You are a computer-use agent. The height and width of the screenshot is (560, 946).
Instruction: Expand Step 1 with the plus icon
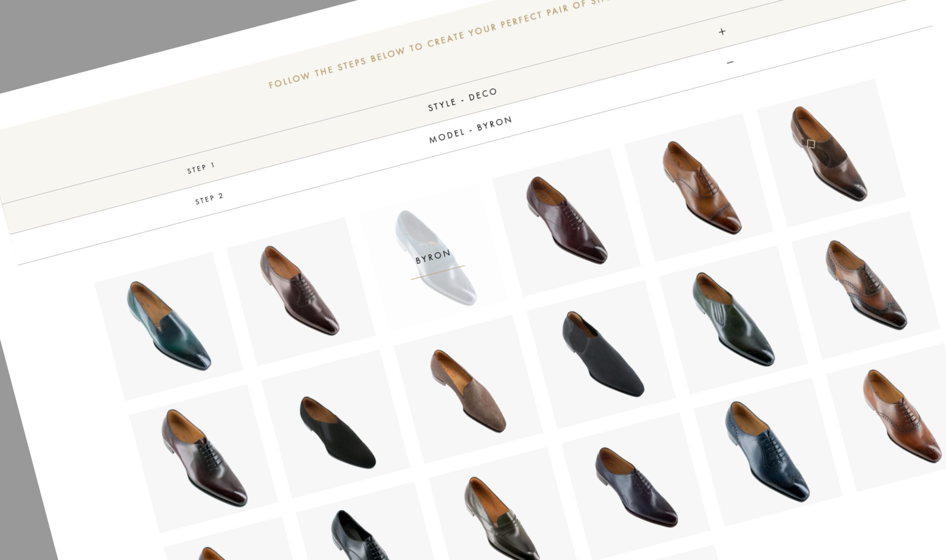[722, 32]
